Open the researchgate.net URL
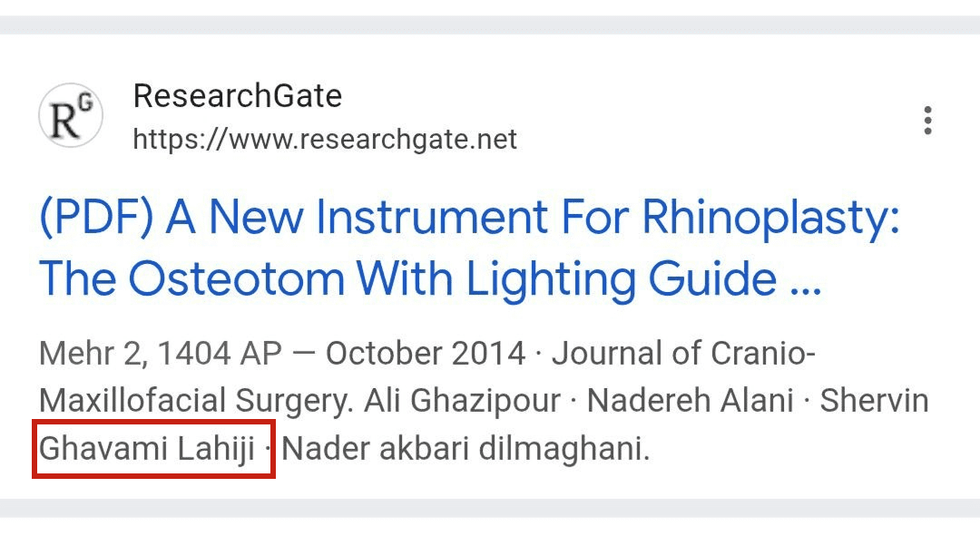The width and height of the screenshot is (980, 536). coord(325,140)
